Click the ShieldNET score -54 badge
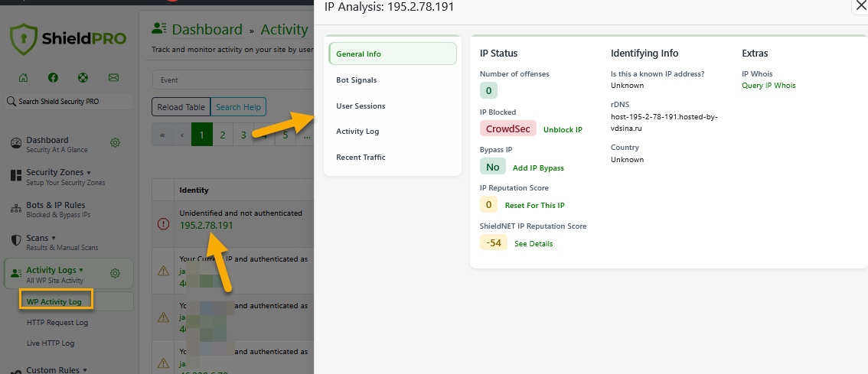The image size is (868, 374). click(x=493, y=243)
